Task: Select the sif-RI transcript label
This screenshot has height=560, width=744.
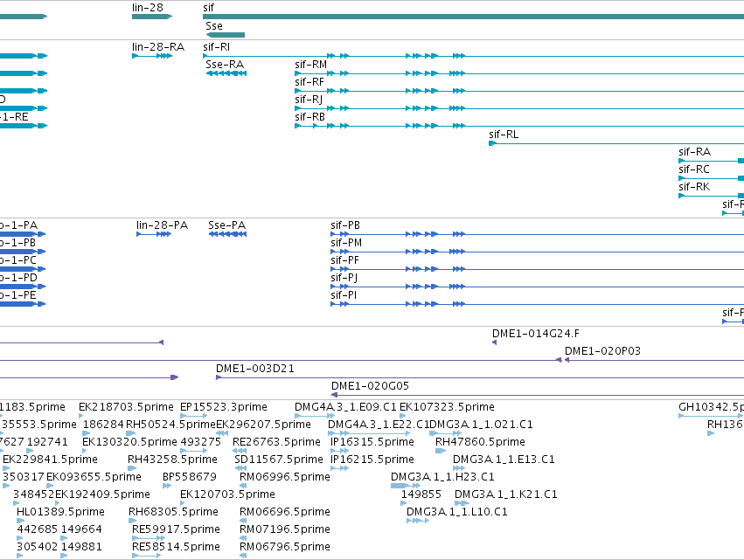Action: pyautogui.click(x=216, y=47)
